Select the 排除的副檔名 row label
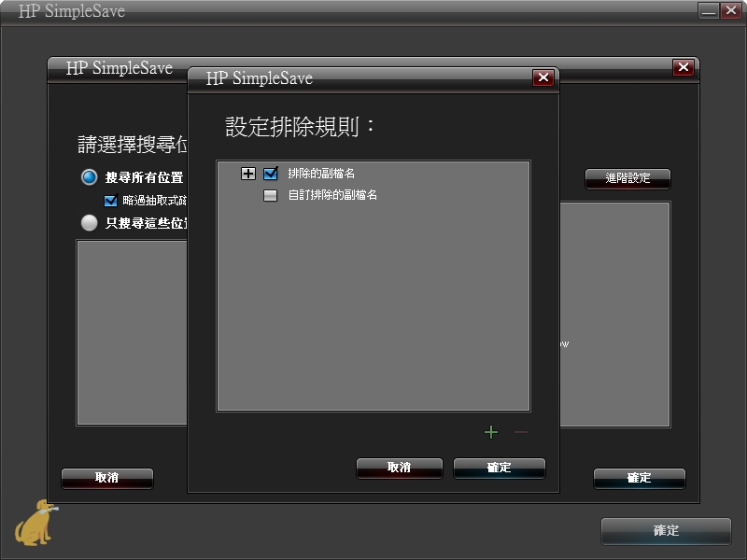 click(x=321, y=174)
